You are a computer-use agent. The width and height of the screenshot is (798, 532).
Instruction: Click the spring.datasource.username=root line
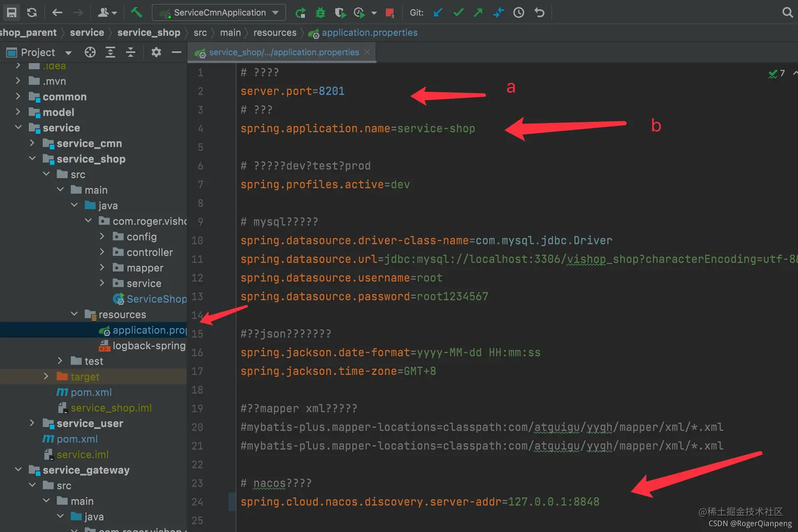(341, 278)
